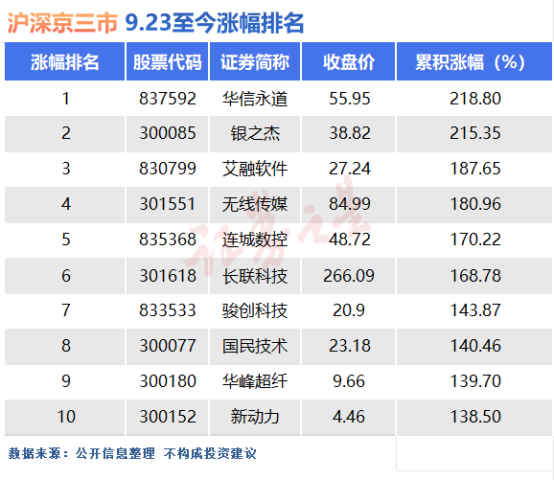
Task: Click the 骏创科技 security name
Action: click(255, 310)
